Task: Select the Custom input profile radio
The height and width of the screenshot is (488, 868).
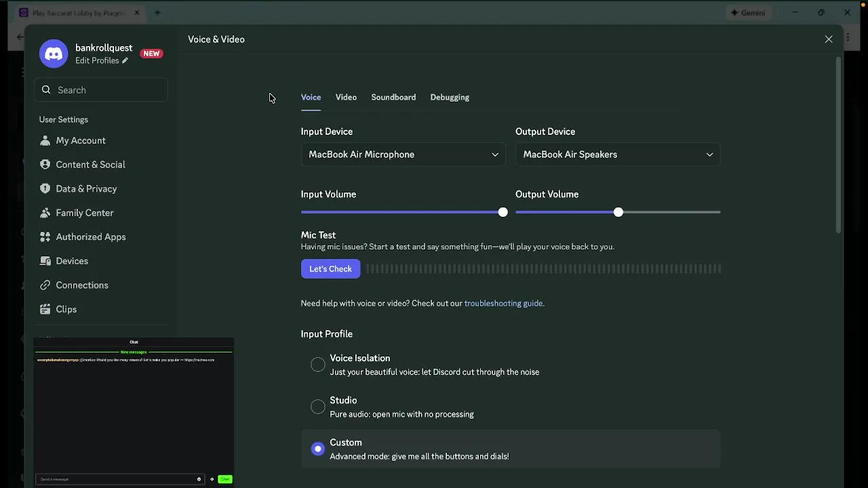Action: click(317, 449)
